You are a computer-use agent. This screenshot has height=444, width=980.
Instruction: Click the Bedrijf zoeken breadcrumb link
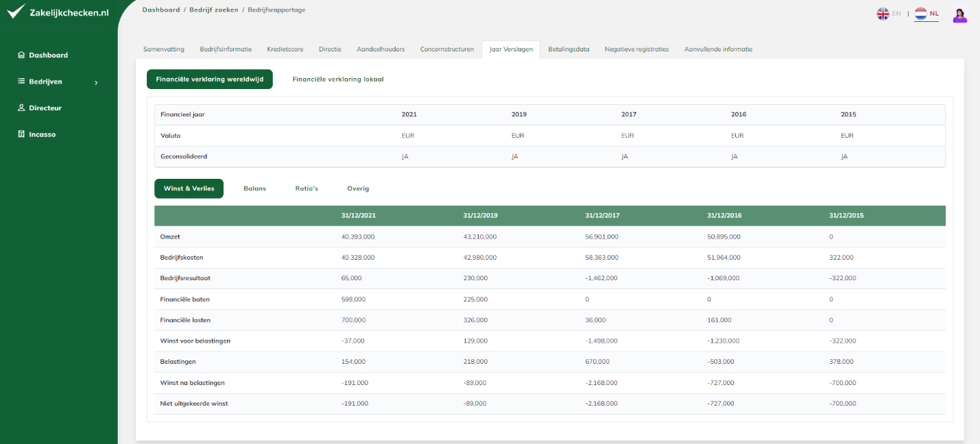[213, 10]
